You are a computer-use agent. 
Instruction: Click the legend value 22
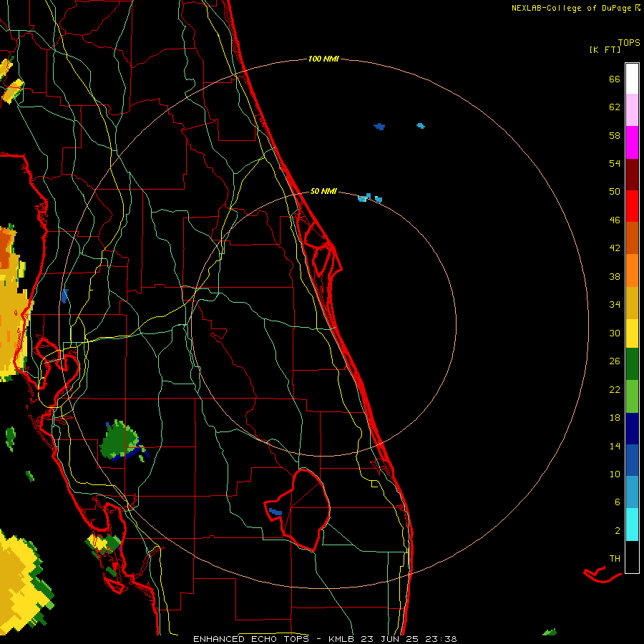(615, 390)
